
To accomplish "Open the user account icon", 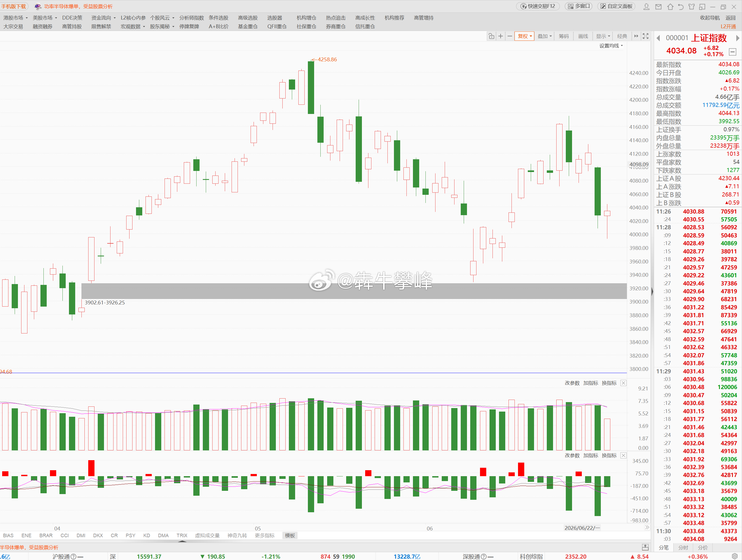I will pyautogui.click(x=646, y=6).
